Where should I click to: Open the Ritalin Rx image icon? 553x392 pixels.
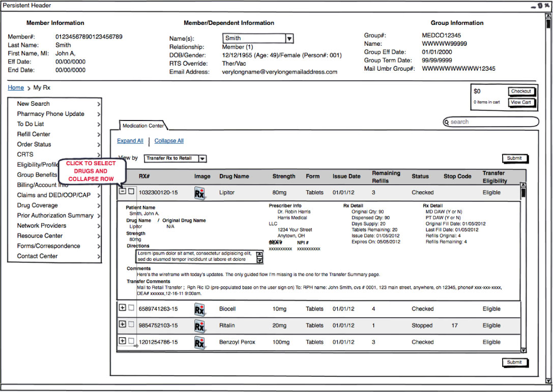(x=199, y=326)
